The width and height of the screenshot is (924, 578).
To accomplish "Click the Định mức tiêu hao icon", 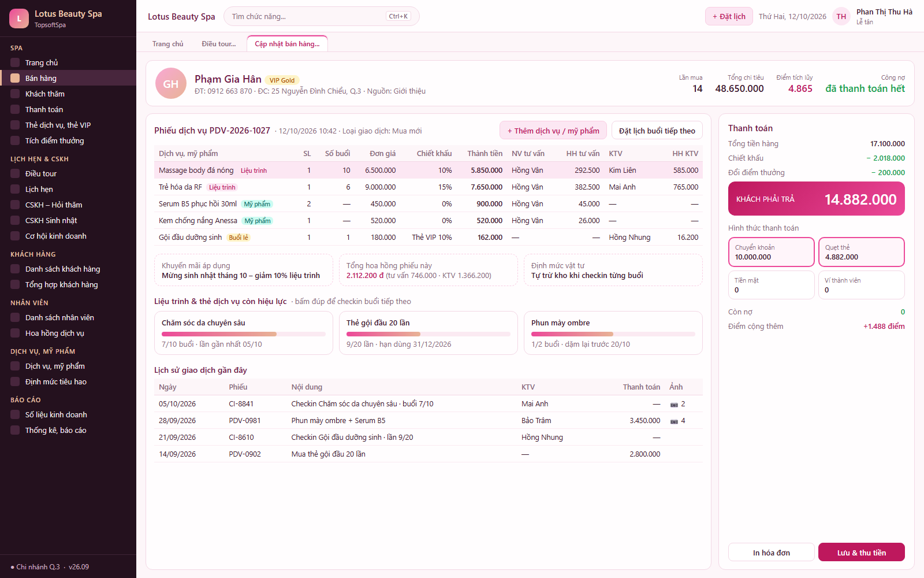I will pyautogui.click(x=15, y=381).
